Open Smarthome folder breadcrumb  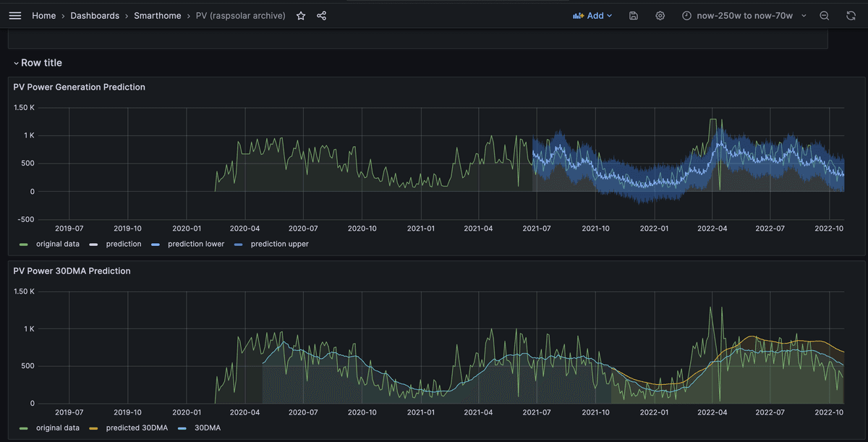pyautogui.click(x=158, y=15)
